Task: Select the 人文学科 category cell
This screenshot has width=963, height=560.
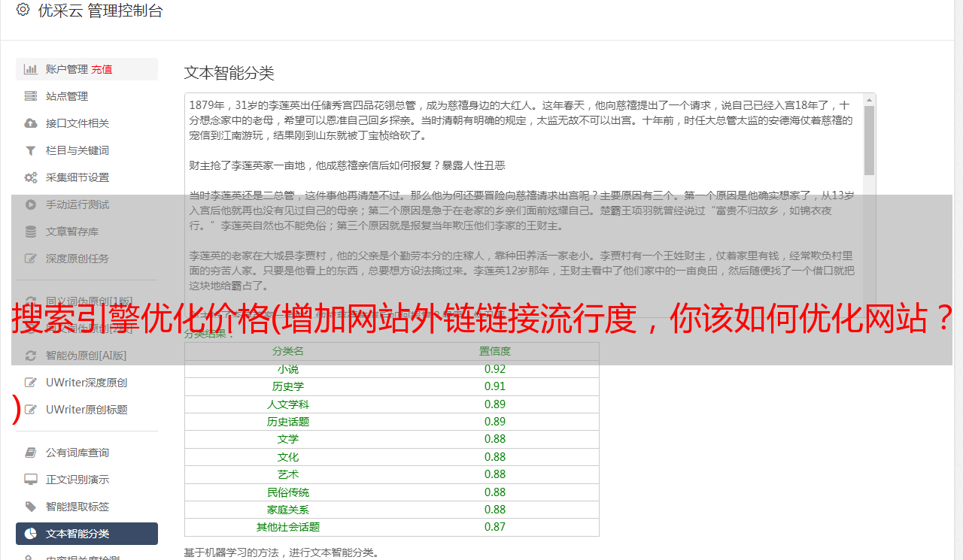Action: click(x=288, y=404)
